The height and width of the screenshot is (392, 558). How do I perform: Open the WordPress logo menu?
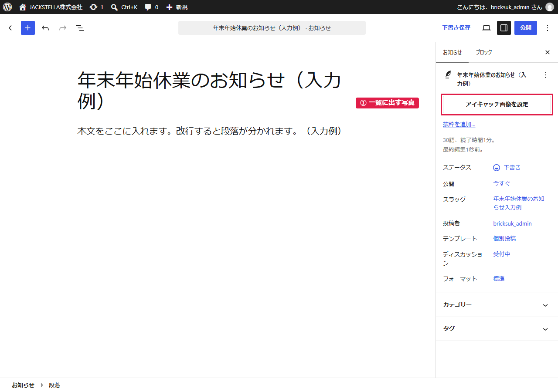(7, 7)
